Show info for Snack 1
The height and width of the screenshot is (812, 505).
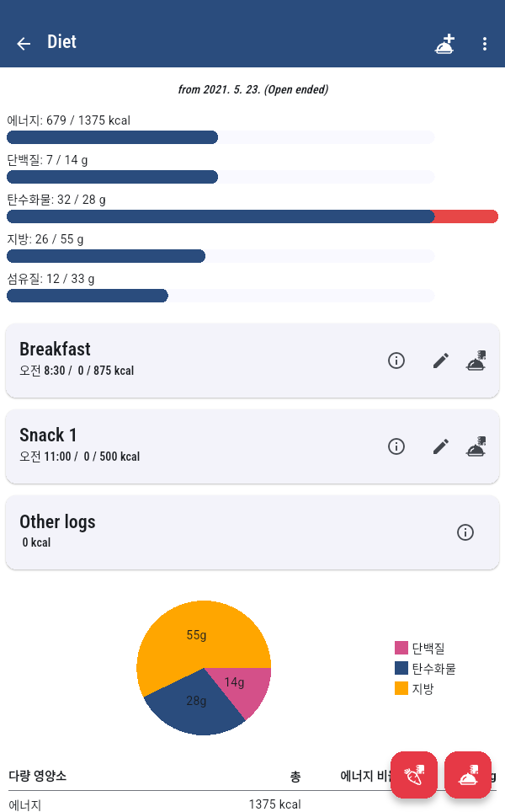[396, 446]
